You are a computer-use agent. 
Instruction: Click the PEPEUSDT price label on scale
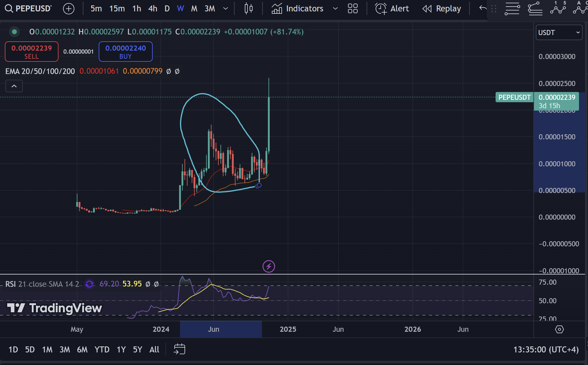point(514,97)
